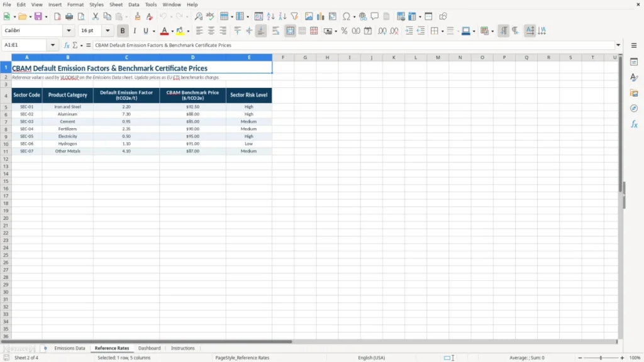Click row 12 header

point(6,159)
